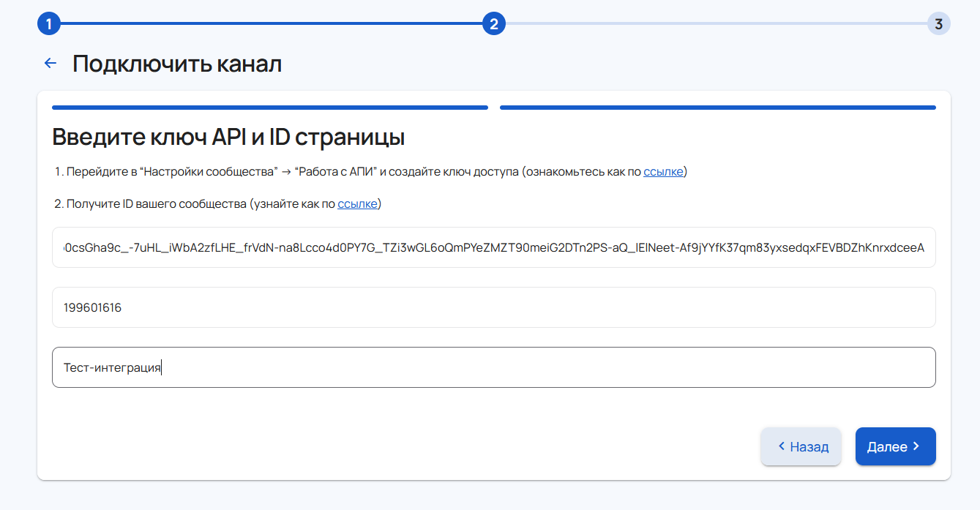The image size is (980, 510).
Task: Click the second blue progress bar segment
Action: tap(717, 108)
